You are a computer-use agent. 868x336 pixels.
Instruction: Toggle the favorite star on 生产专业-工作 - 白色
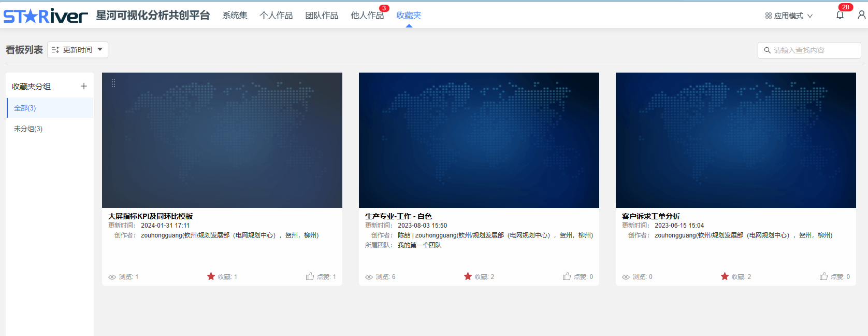468,276
